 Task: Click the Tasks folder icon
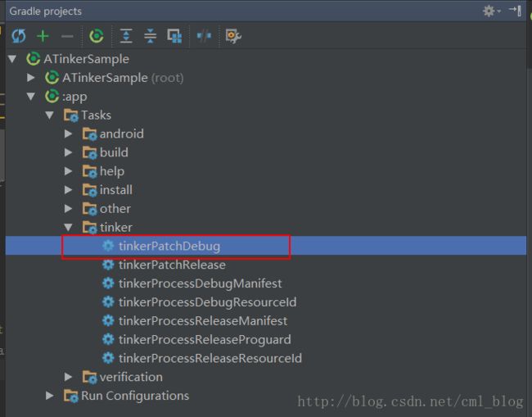[71, 116]
